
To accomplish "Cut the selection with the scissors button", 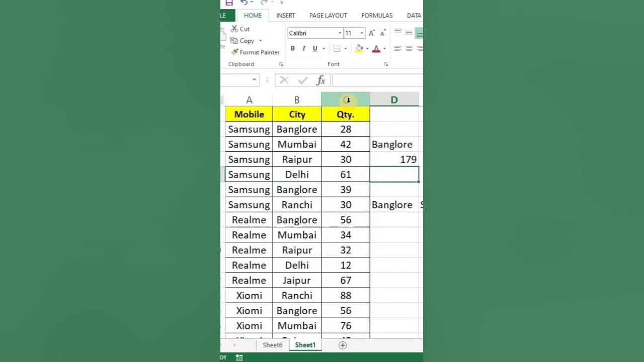I will coord(240,29).
